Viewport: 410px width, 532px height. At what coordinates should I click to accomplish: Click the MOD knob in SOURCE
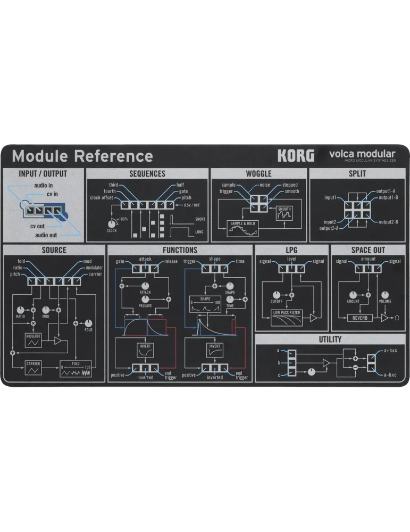46,310
